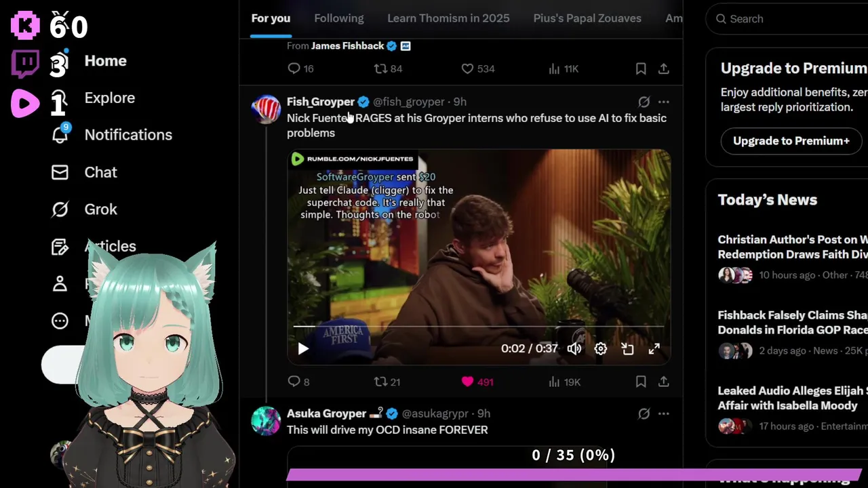Seek on the video progress bar

pos(478,326)
